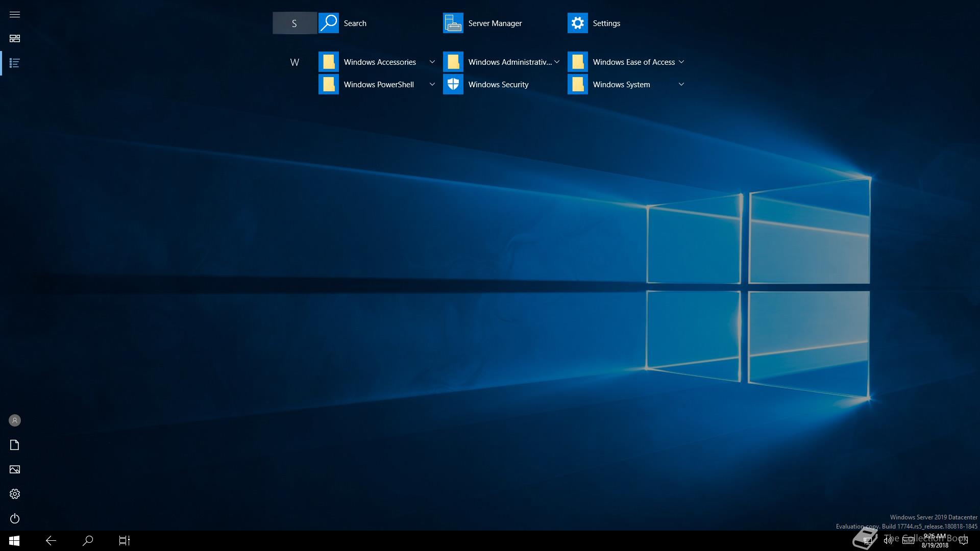
Task: Jump using the S letter header
Action: 295,23
